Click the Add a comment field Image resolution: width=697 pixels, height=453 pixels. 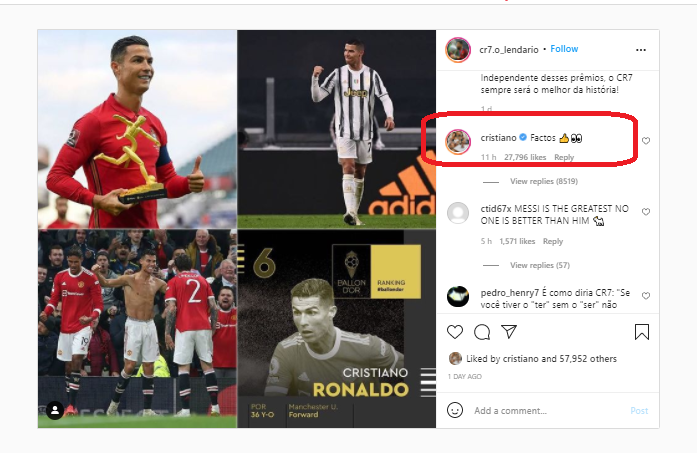click(549, 410)
